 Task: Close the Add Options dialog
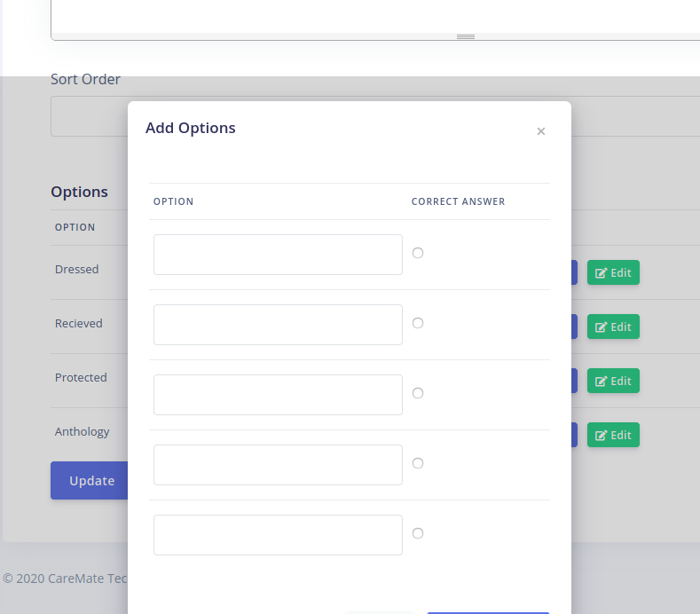click(540, 131)
